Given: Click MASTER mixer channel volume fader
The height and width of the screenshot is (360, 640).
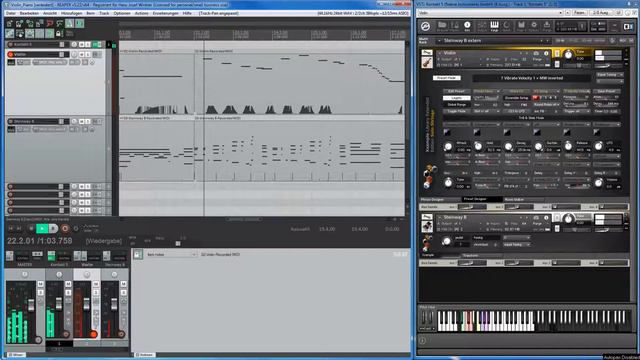Looking at the screenshot, I should [31, 305].
